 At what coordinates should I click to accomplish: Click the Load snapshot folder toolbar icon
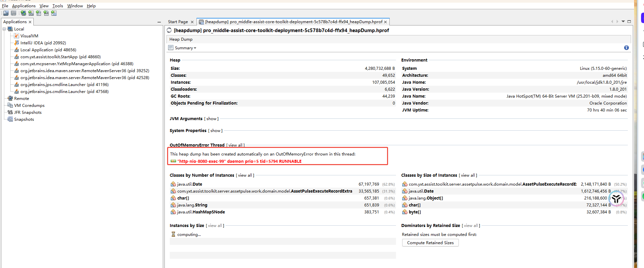[x=6, y=13]
